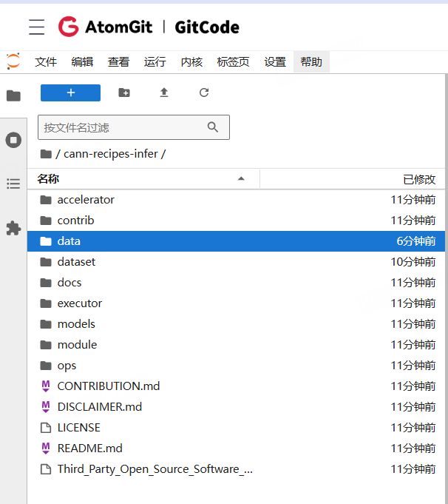Click the folder icon of contrib
448x504 pixels.
click(46, 221)
